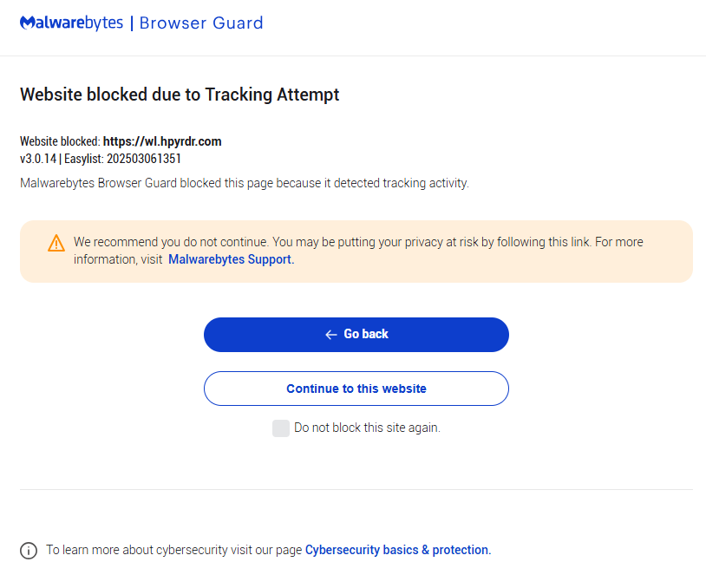The width and height of the screenshot is (706, 588).
Task: Click the Malwarebytes logo in the header
Action: coord(71,23)
